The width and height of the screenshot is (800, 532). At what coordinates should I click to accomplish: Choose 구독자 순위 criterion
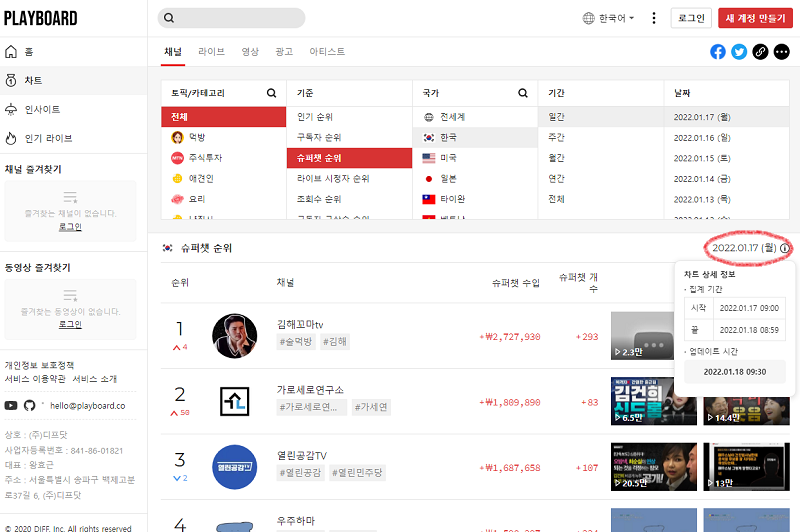(x=349, y=137)
